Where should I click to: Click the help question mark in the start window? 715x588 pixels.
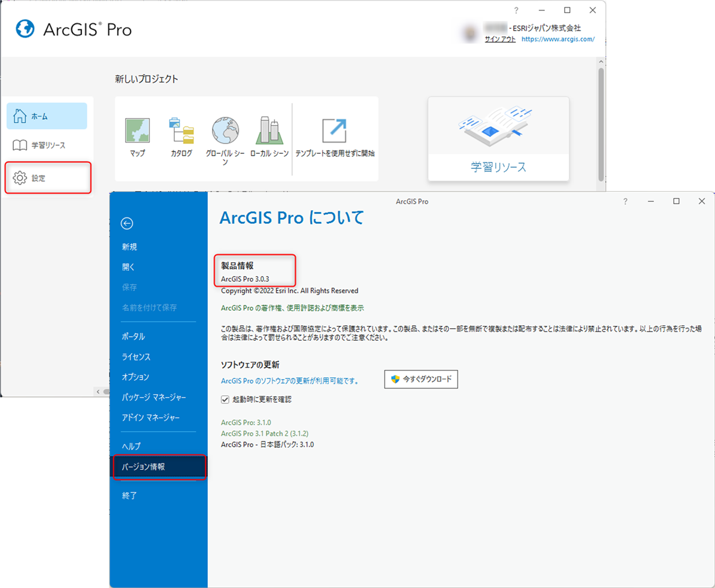[x=516, y=11]
